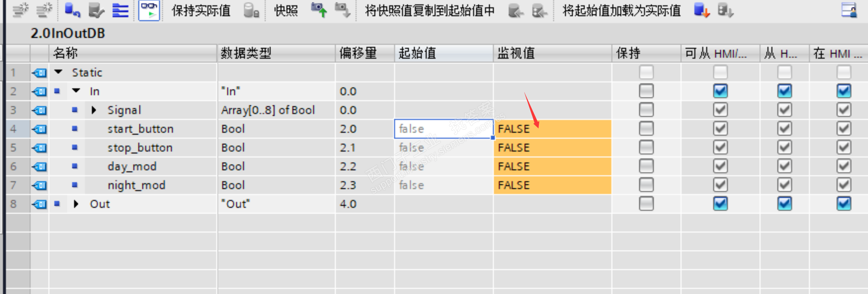
Task: Uncheck 从 H... checkbox for day_mod row
Action: coord(785,166)
